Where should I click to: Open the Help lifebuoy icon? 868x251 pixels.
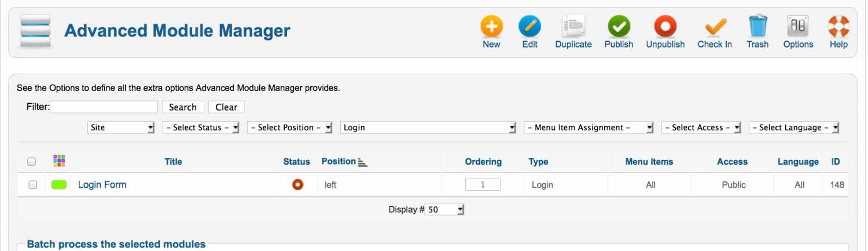tap(838, 27)
